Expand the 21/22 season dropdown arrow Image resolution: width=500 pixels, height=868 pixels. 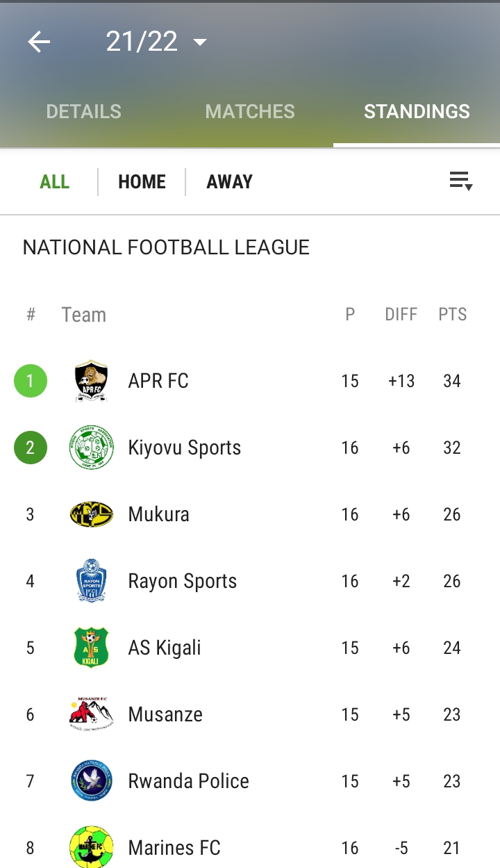point(200,42)
